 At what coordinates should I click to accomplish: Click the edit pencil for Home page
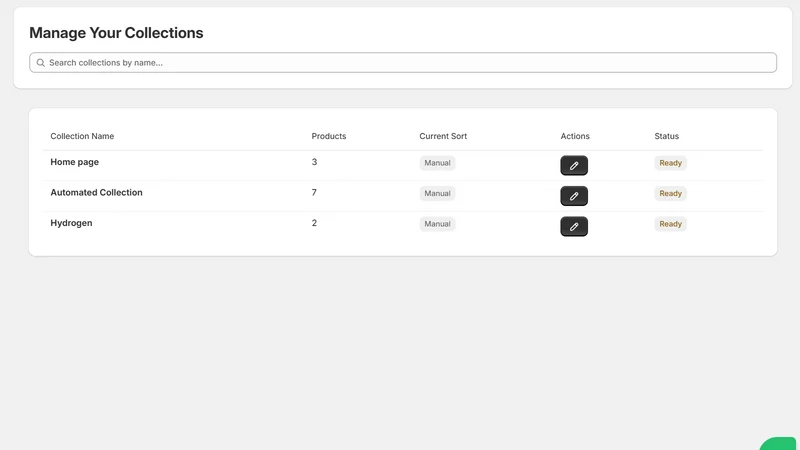click(574, 165)
